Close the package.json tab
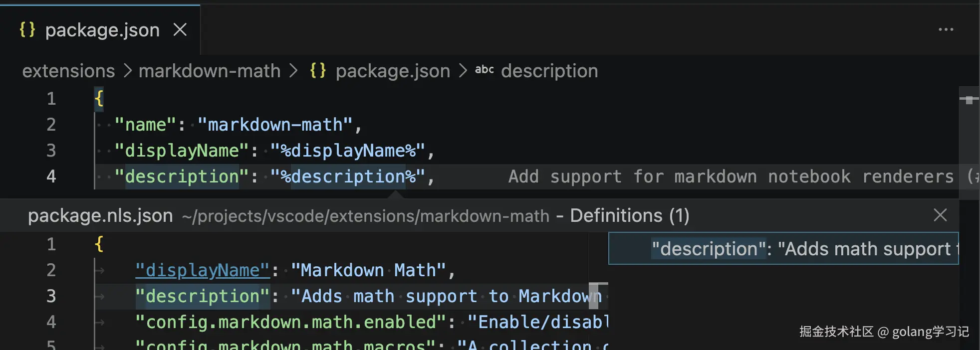Image resolution: width=980 pixels, height=350 pixels. click(x=180, y=30)
